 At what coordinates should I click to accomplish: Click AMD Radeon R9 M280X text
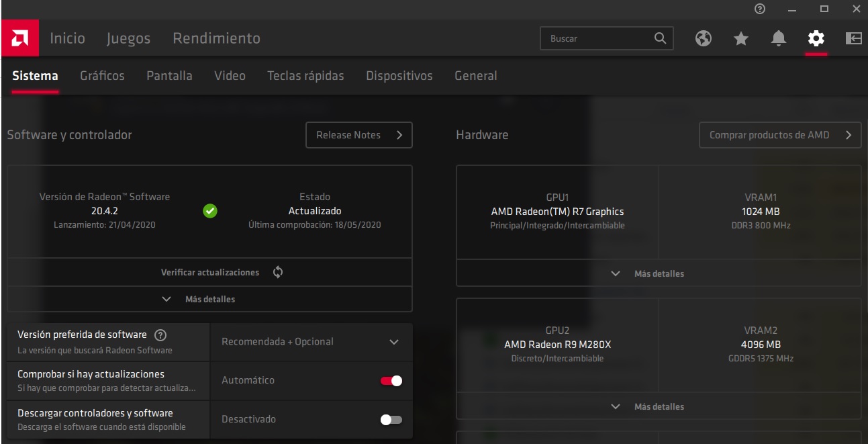(557, 345)
